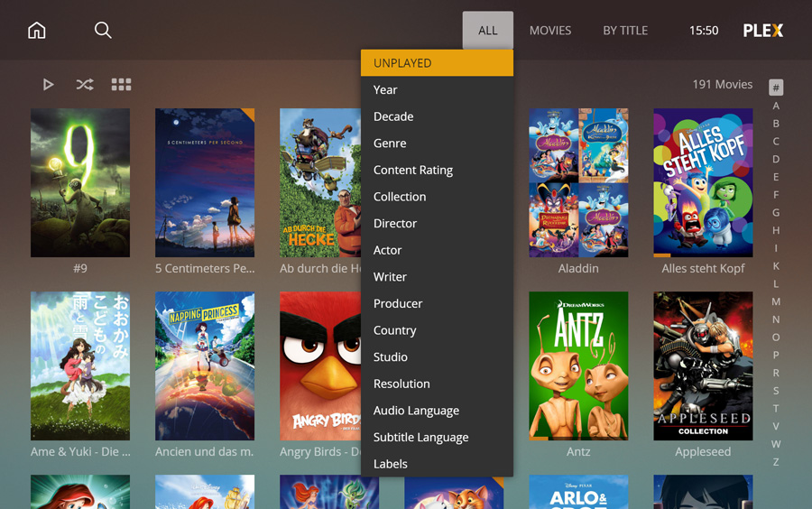The width and height of the screenshot is (812, 509).
Task: Open the BY TITLE sort dropdown
Action: point(625,31)
